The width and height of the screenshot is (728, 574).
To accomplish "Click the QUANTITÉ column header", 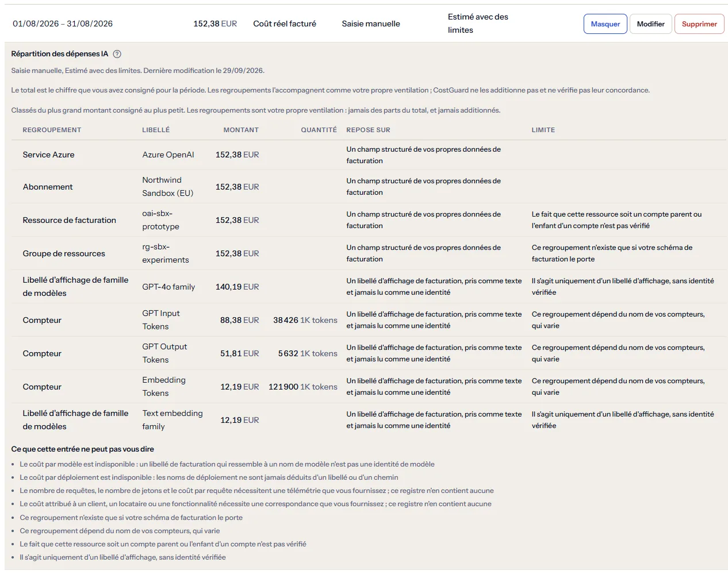I will pos(319,130).
